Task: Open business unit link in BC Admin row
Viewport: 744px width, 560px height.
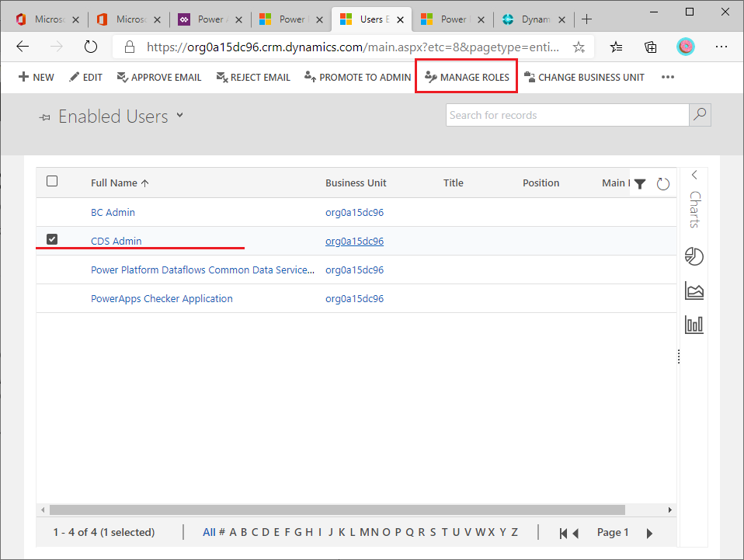Action: pyautogui.click(x=354, y=213)
